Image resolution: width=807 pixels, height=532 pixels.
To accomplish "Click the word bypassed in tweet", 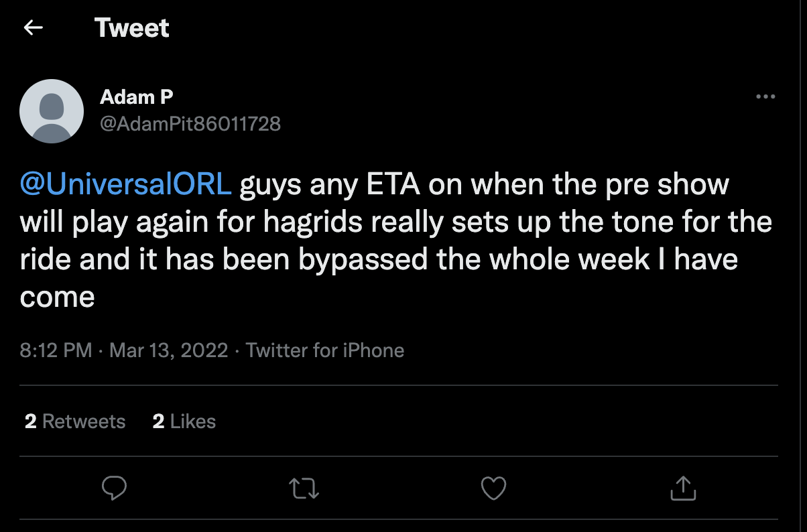I will [x=363, y=260].
